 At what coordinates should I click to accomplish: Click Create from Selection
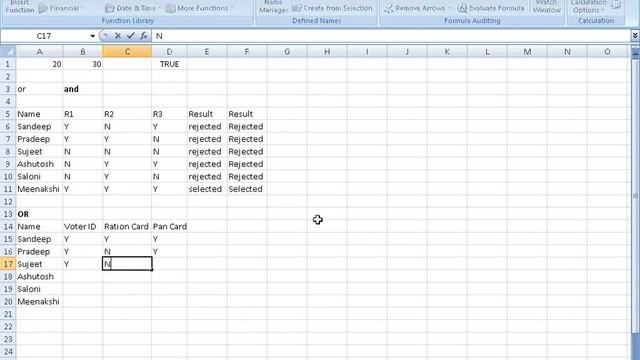coord(332,8)
